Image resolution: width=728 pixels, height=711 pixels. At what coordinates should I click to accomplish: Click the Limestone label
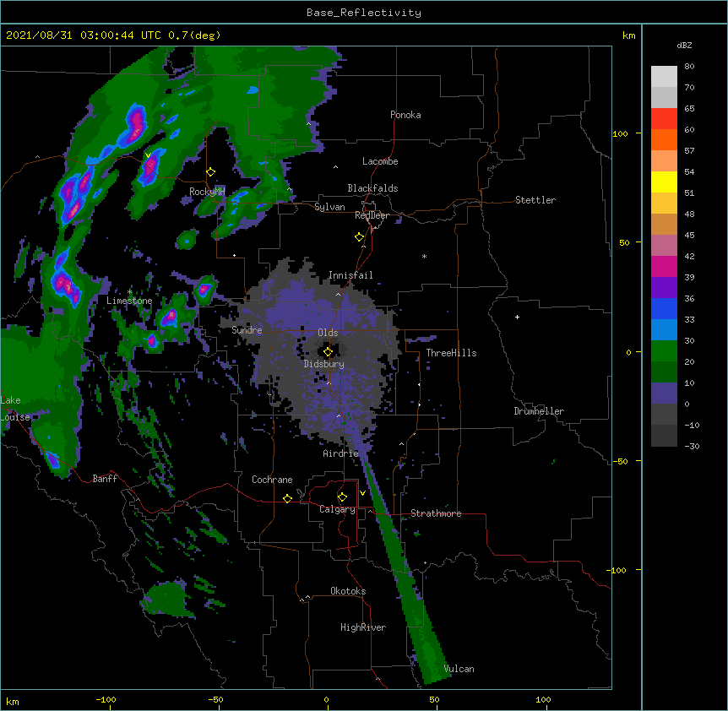click(129, 301)
